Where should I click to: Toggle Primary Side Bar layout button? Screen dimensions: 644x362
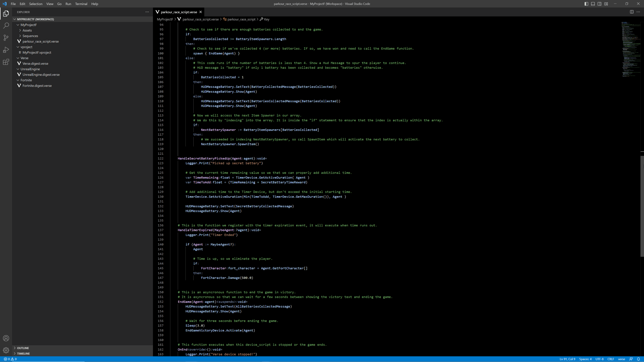[x=586, y=4]
